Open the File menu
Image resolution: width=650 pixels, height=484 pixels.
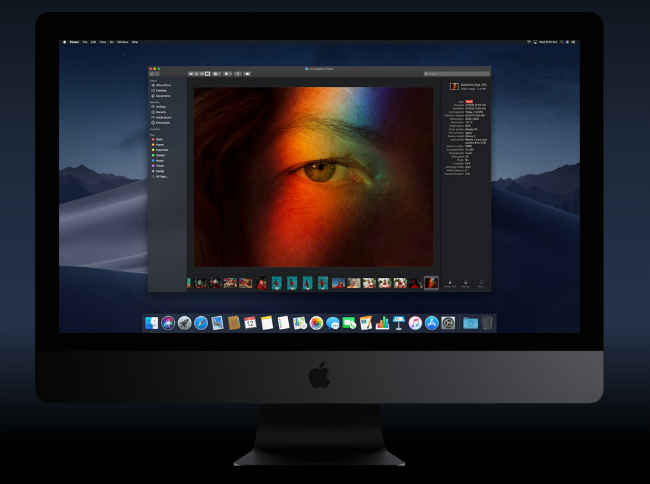85,42
